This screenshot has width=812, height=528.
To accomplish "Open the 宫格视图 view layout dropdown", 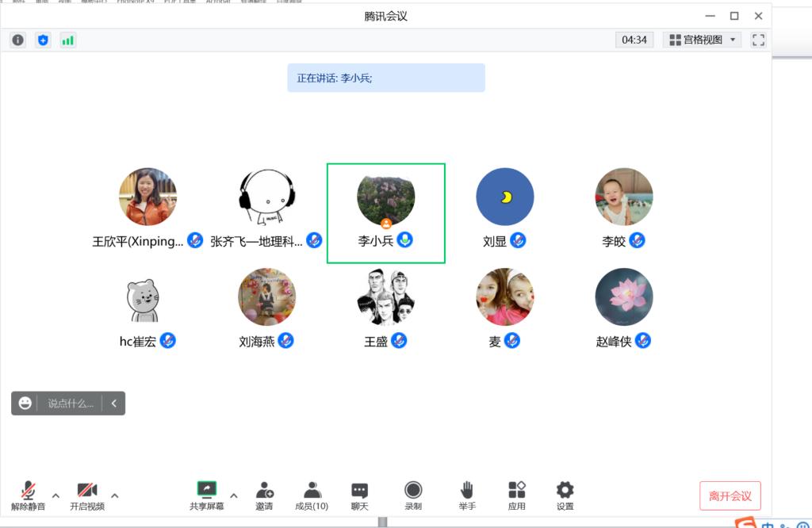I will (703, 40).
